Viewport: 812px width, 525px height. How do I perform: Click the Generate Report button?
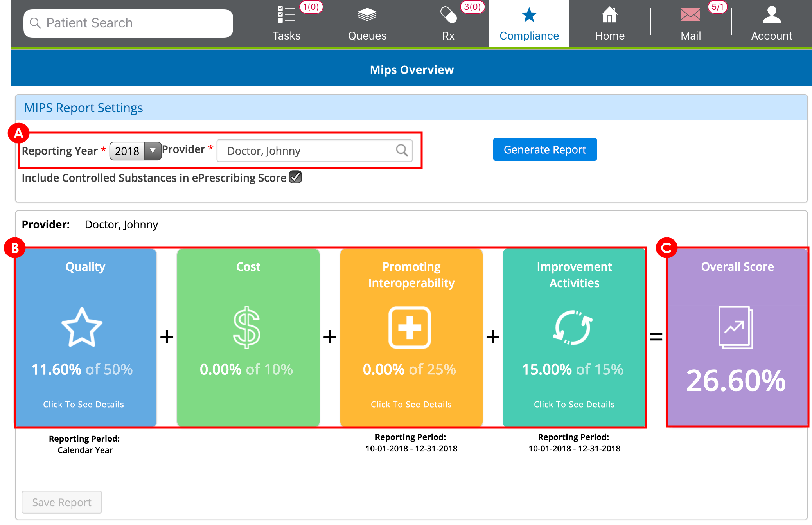pos(545,149)
